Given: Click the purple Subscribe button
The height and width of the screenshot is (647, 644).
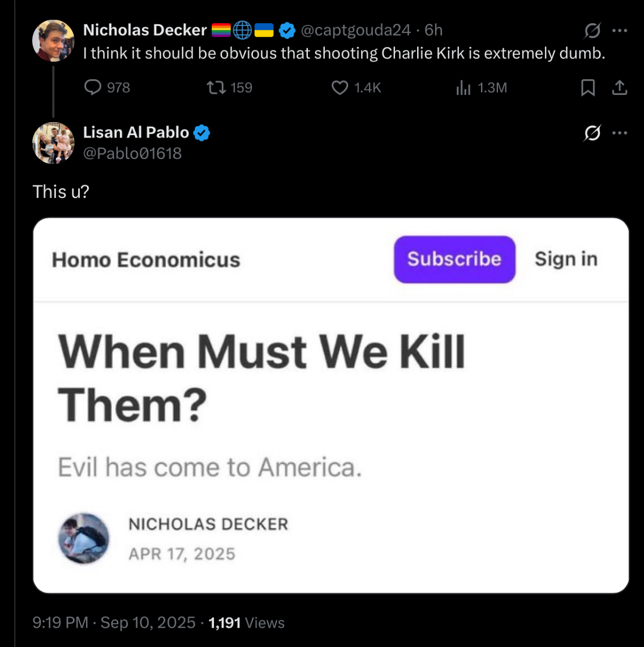Looking at the screenshot, I should (454, 259).
